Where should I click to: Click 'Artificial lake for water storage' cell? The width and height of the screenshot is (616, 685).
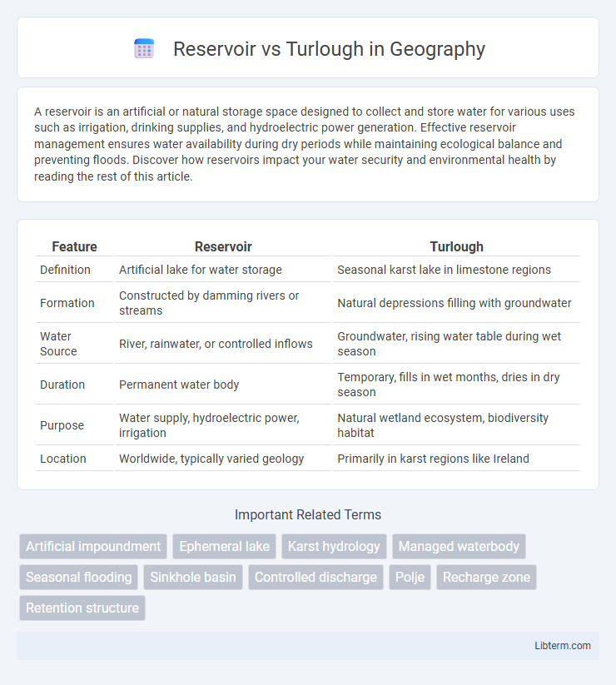[x=223, y=270]
